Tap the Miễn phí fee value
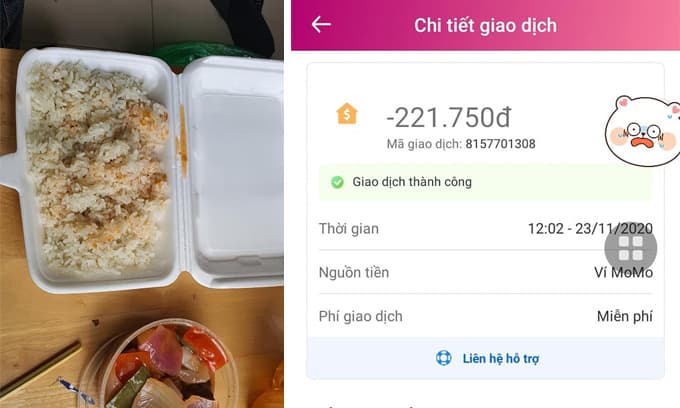The width and height of the screenshot is (680, 408). (624, 316)
